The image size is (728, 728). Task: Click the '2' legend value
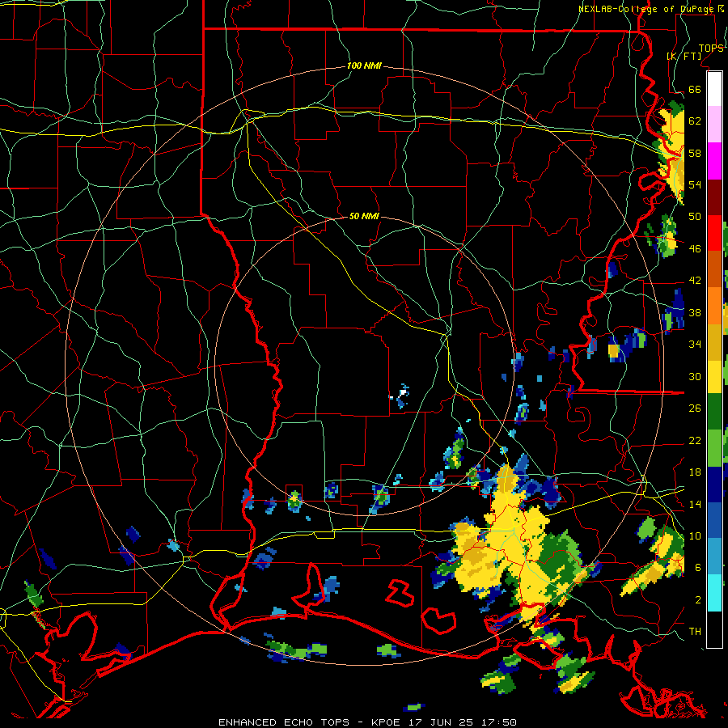(698, 600)
